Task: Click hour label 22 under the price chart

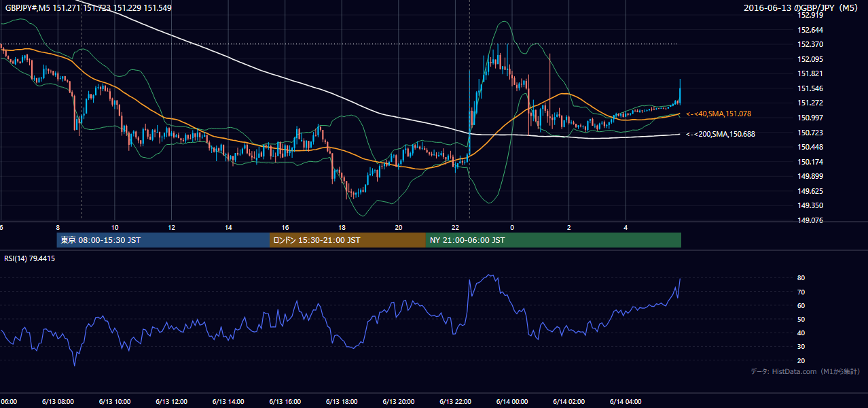Action: tap(455, 227)
